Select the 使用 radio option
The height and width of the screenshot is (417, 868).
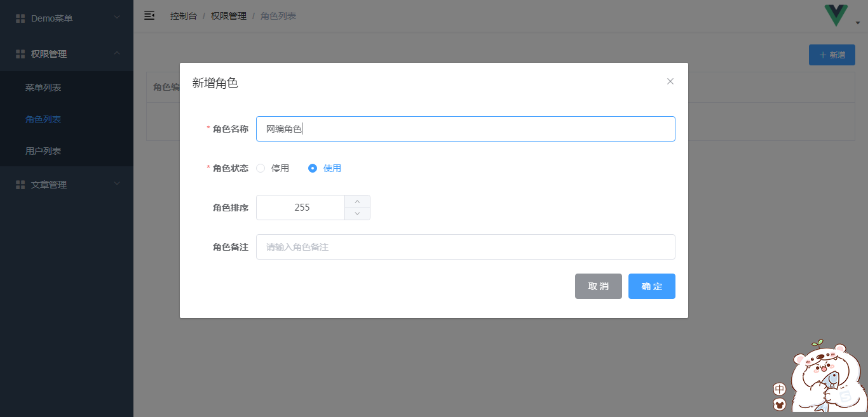[x=313, y=168]
